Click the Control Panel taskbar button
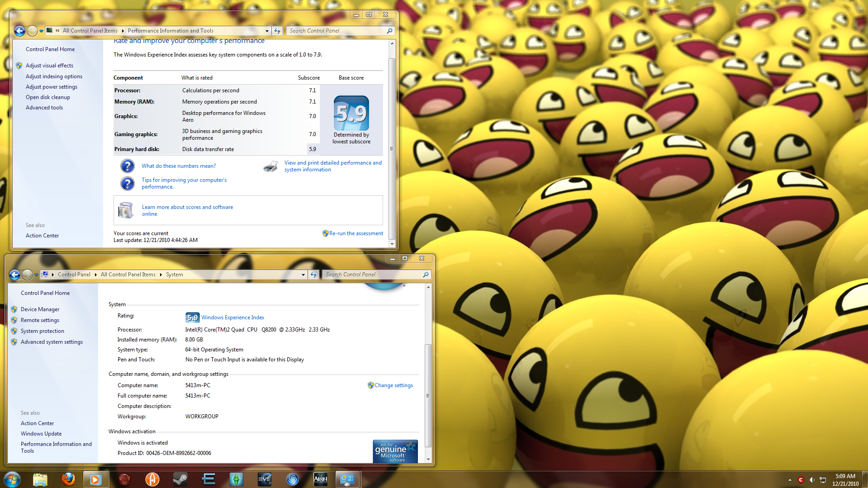This screenshot has height=488, width=868. point(348,479)
